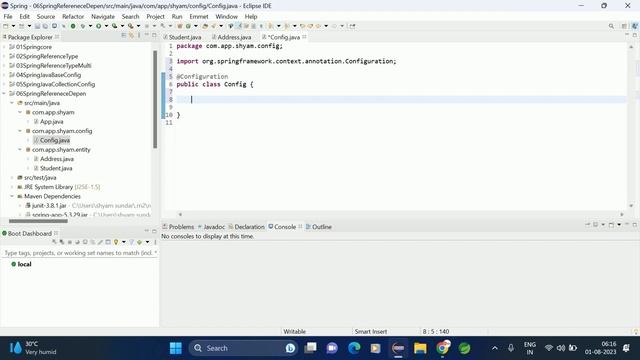
Task: Click the Spring perspective icon at top right
Action: point(634,26)
